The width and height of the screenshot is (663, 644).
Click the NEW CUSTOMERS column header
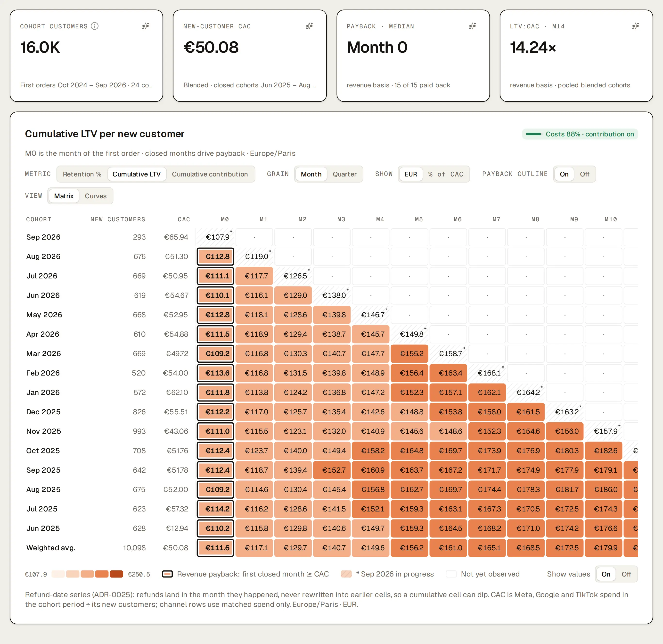point(118,219)
